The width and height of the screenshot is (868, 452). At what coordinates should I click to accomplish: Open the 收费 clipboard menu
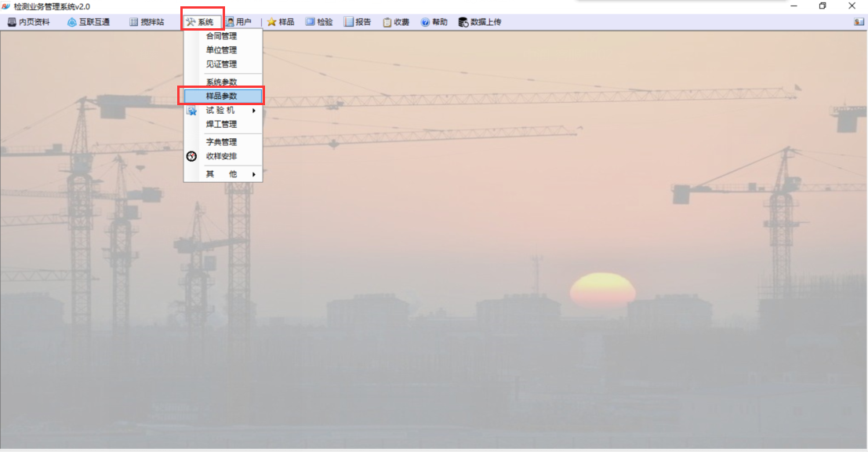(x=396, y=22)
